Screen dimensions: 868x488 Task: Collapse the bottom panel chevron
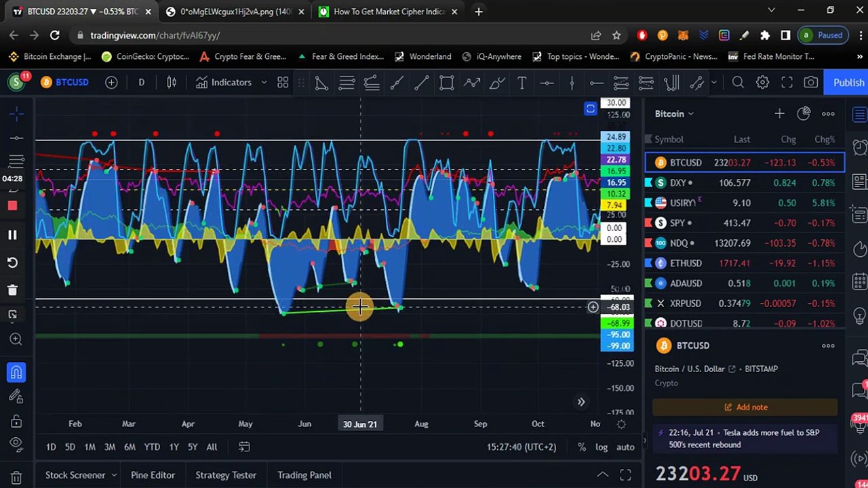[x=602, y=475]
